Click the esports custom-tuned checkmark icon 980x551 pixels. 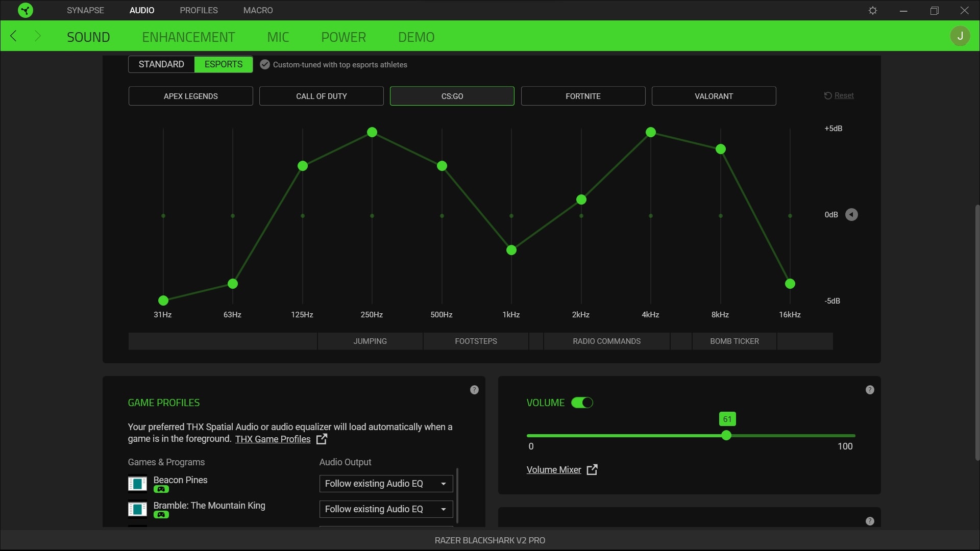[x=264, y=64]
